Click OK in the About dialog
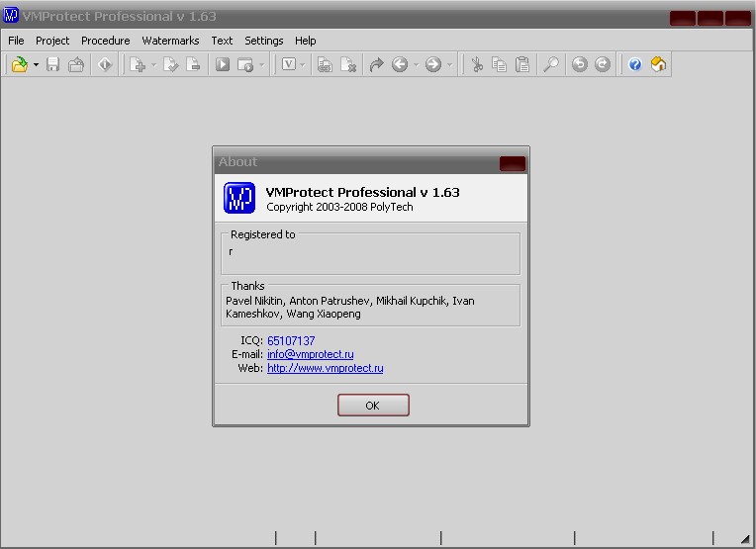The image size is (756, 549). click(373, 406)
